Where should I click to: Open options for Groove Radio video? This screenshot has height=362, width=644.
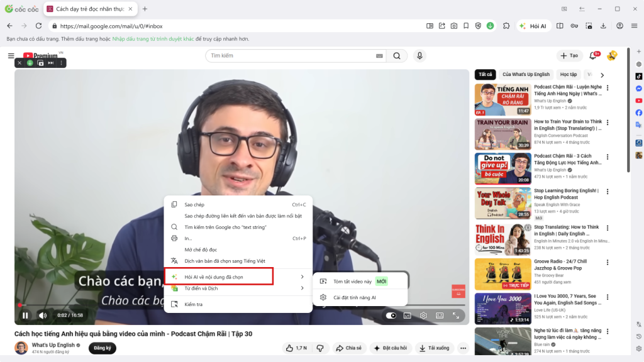pyautogui.click(x=608, y=262)
